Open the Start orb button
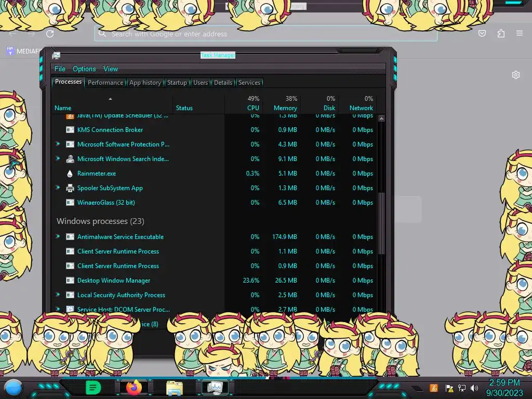Viewport: 532px width, 399px height. click(x=14, y=388)
